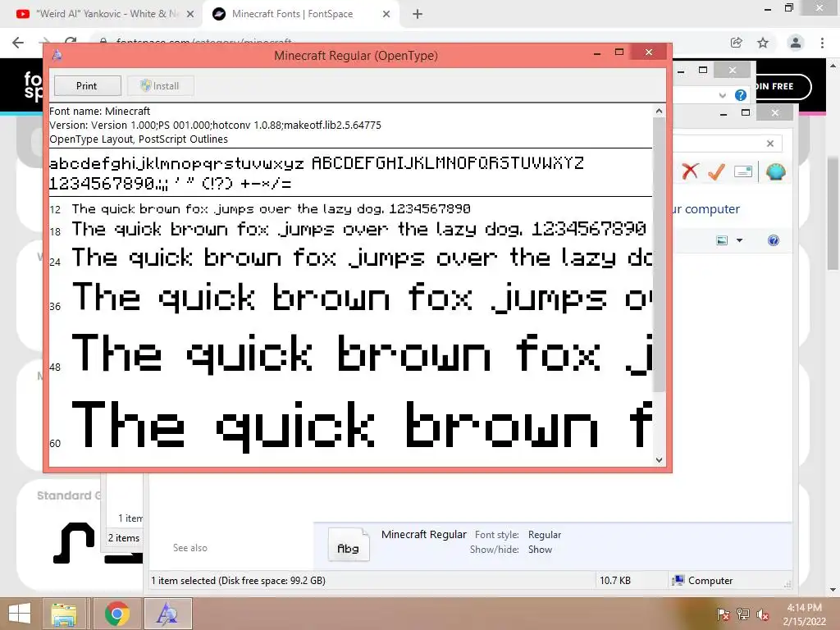This screenshot has height=630, width=840.
Task: Click the round blue help icon in Fonts window
Action: (x=773, y=240)
